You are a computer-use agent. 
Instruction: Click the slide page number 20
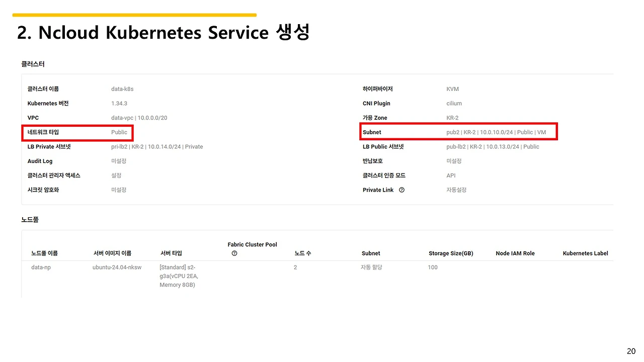tap(631, 351)
